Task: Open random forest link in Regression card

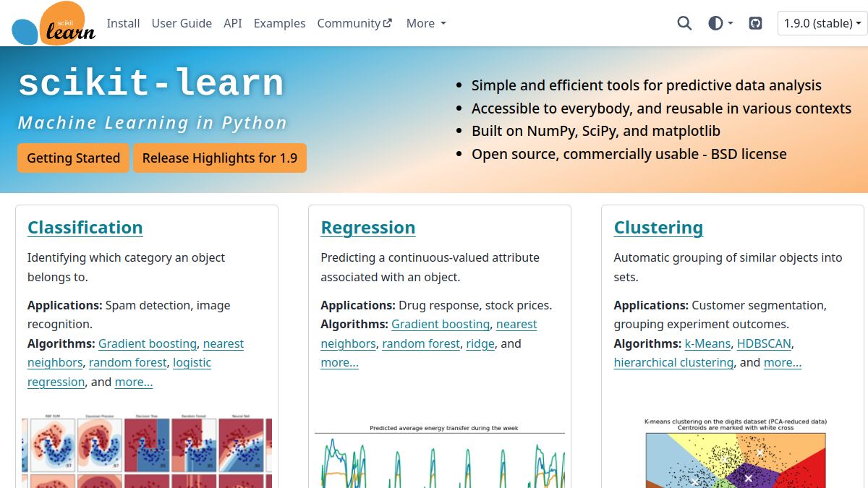Action: point(421,343)
